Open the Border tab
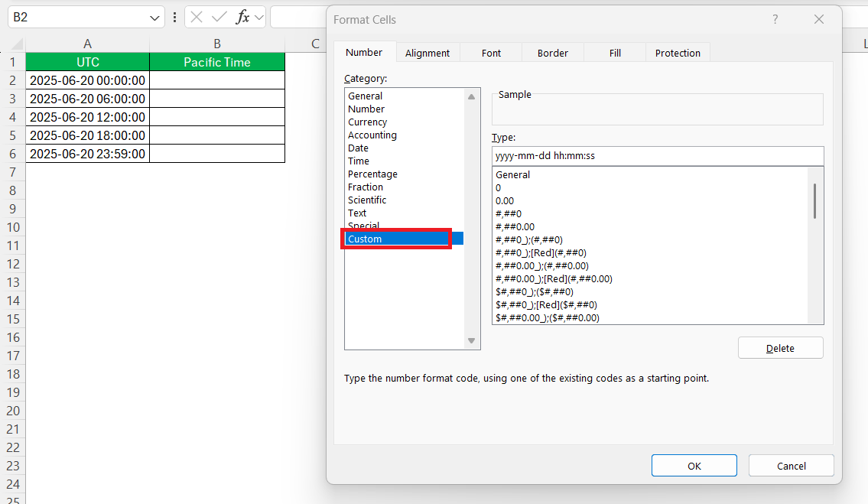The height and width of the screenshot is (504, 868). (x=553, y=54)
